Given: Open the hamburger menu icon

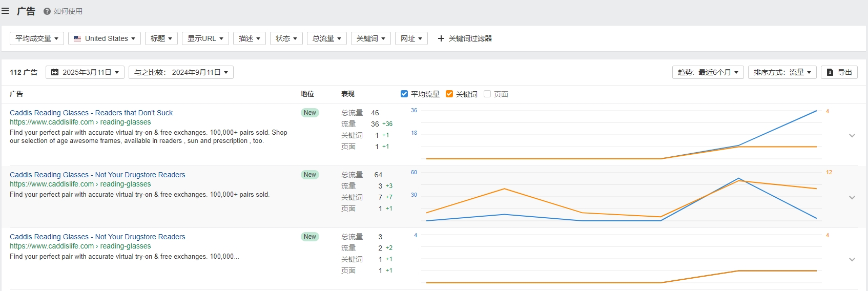Looking at the screenshot, I should pyautogui.click(x=5, y=11).
